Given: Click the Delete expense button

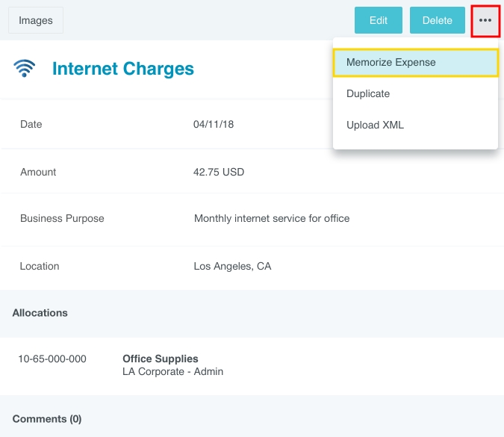Looking at the screenshot, I should coord(438,20).
